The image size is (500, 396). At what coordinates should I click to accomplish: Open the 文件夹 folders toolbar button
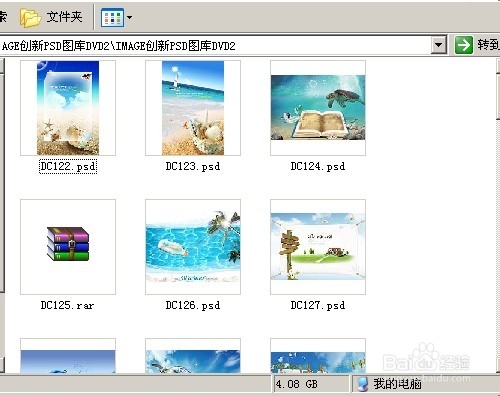pos(51,17)
